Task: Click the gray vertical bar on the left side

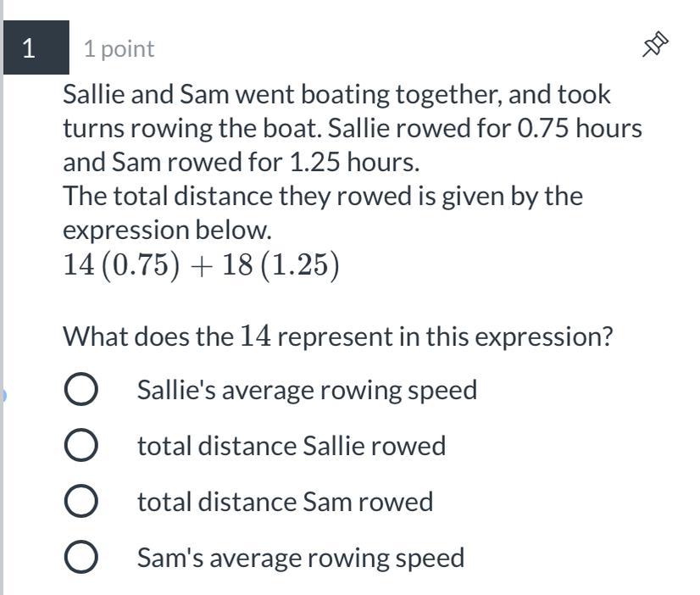Action: tap(2, 254)
